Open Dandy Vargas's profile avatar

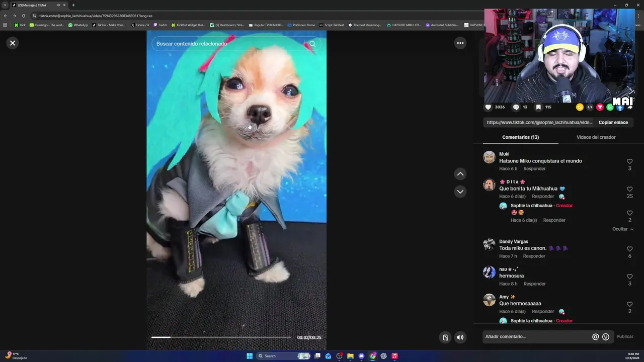[489, 245]
